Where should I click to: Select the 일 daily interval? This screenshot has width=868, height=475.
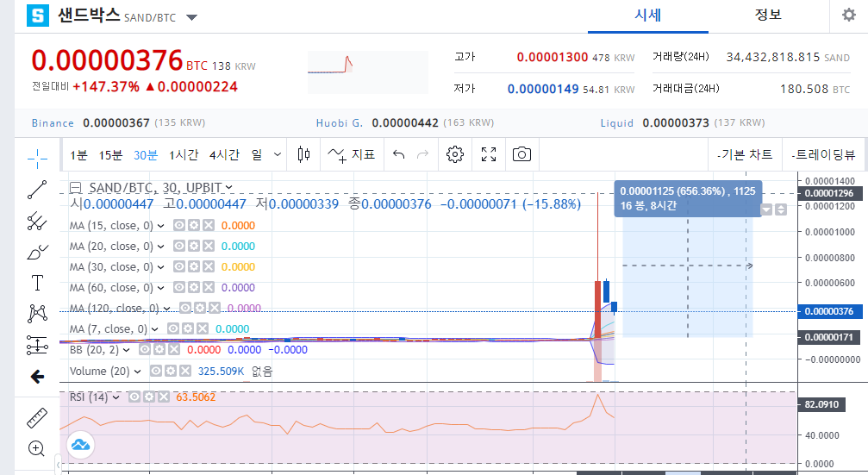[257, 155]
